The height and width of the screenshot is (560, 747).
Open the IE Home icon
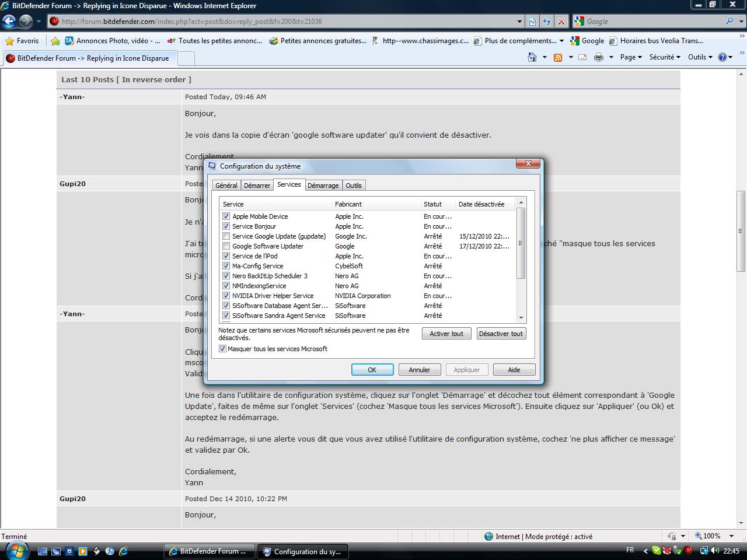[x=532, y=57]
